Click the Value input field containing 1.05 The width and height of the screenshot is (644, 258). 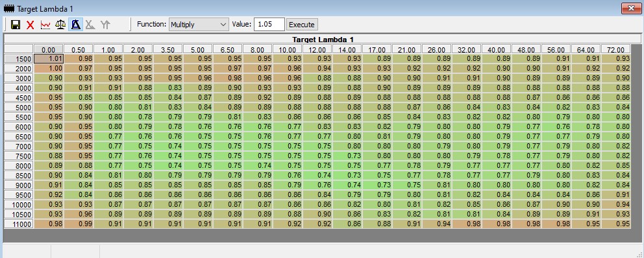pos(269,24)
